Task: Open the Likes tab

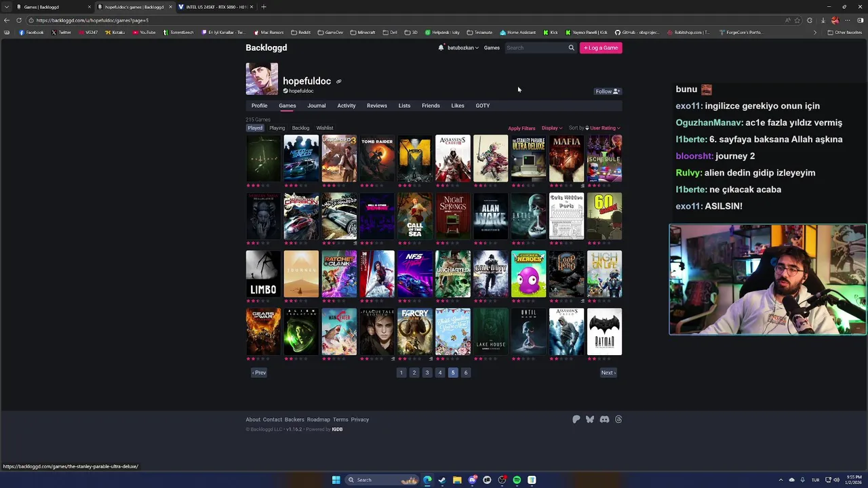Action: tap(458, 106)
